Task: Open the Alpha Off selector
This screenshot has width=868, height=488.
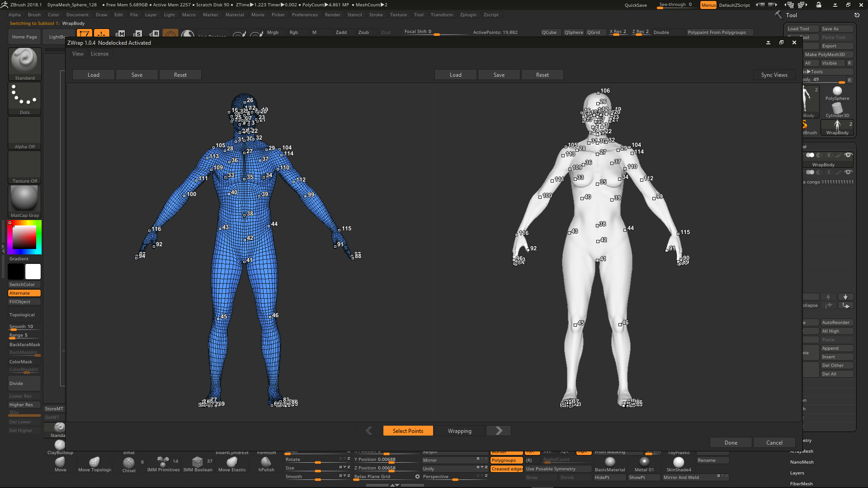Action: point(24,132)
